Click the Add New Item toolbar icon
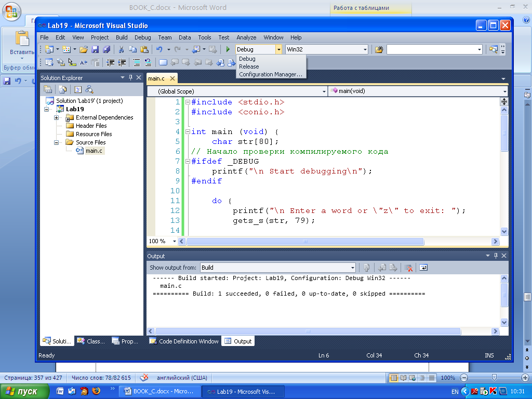The image size is (532, 399). [x=66, y=49]
